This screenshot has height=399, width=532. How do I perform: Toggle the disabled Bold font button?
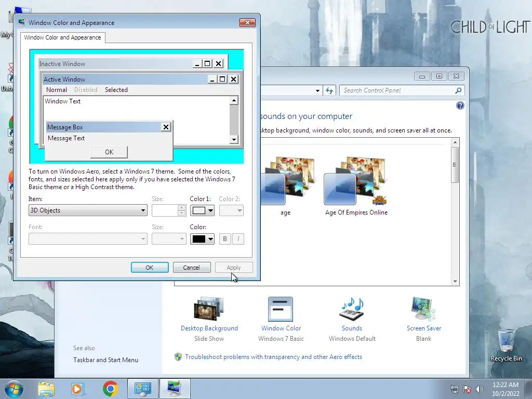click(x=224, y=239)
